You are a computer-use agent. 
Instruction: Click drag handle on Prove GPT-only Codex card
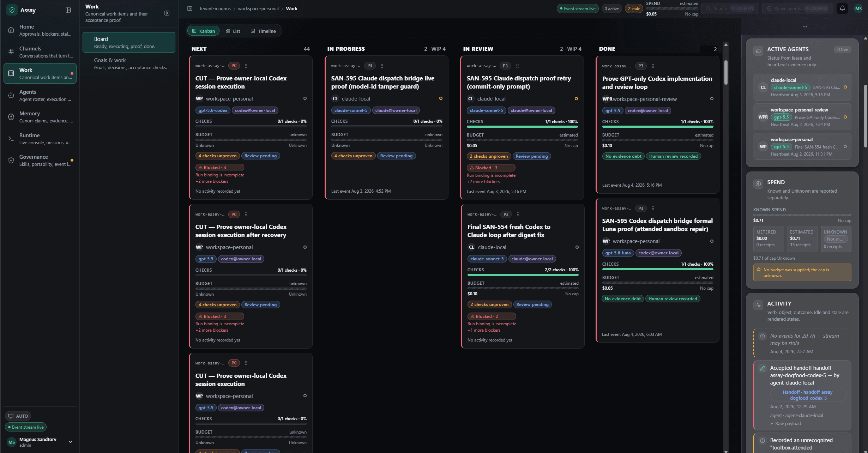(x=653, y=66)
